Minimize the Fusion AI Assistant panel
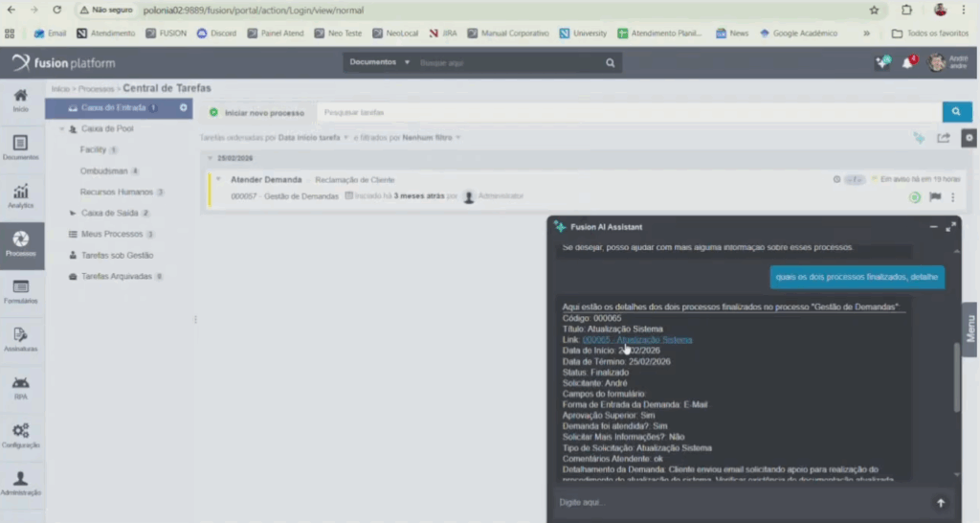Image resolution: width=980 pixels, height=523 pixels. [933, 227]
